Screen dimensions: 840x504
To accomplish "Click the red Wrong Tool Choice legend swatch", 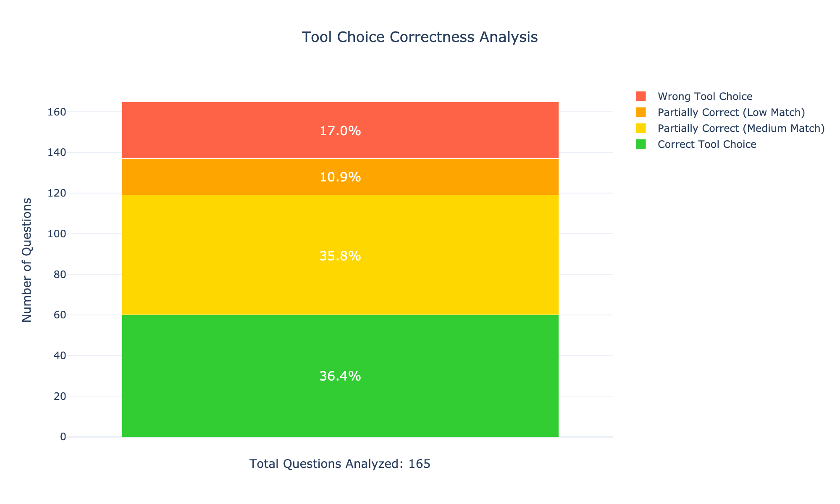I will pos(641,96).
